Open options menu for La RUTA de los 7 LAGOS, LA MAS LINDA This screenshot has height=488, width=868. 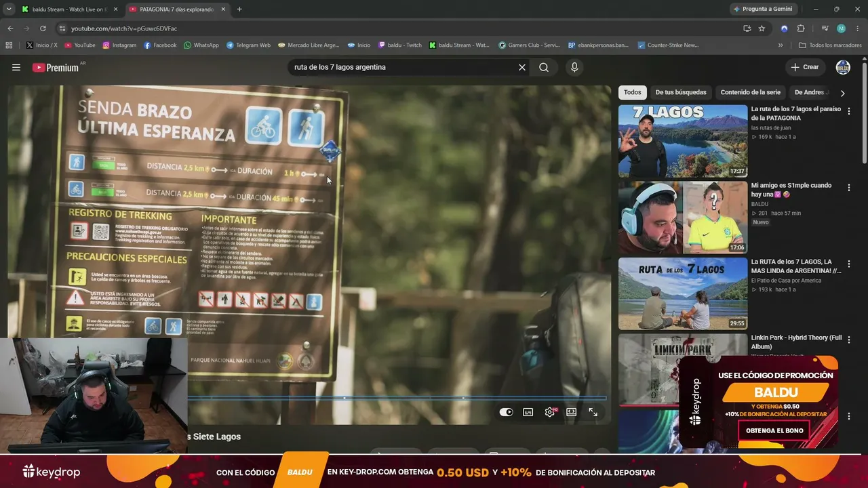[x=849, y=264]
